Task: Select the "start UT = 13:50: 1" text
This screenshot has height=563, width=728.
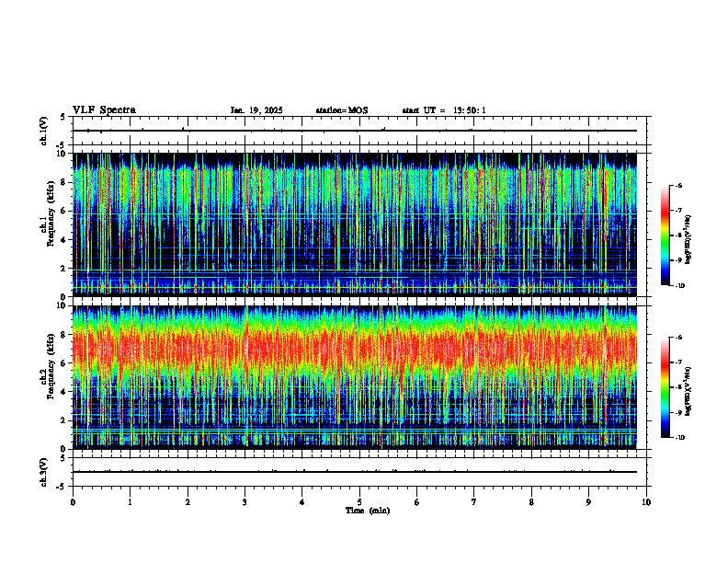Action: [x=444, y=110]
